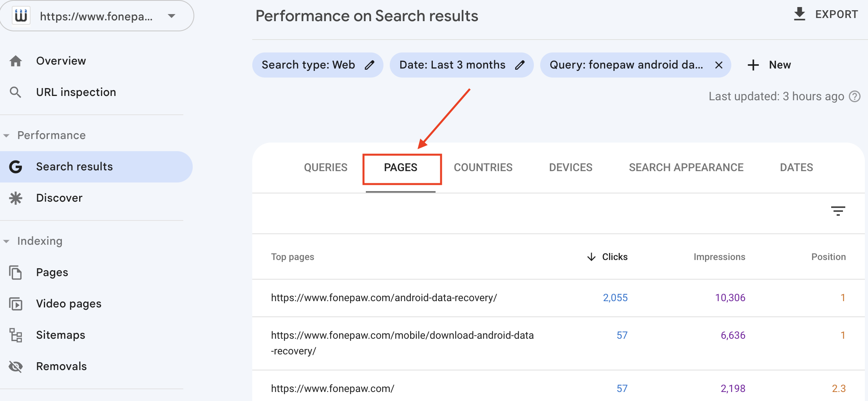Edit the Search type: Web filter
The height and width of the screenshot is (401, 868).
coord(318,65)
